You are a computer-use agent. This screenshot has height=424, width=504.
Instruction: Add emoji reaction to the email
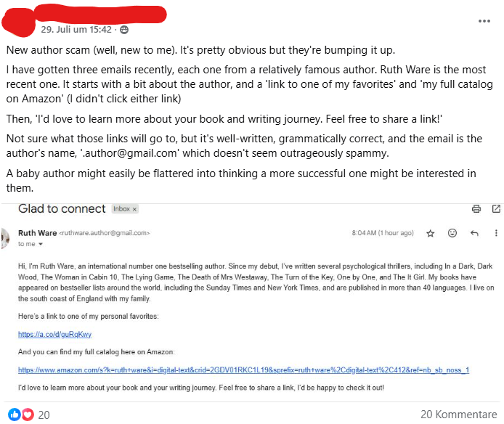tap(452, 233)
